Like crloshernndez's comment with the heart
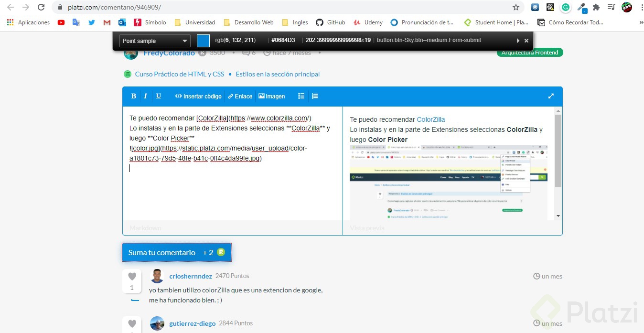 coord(132,276)
